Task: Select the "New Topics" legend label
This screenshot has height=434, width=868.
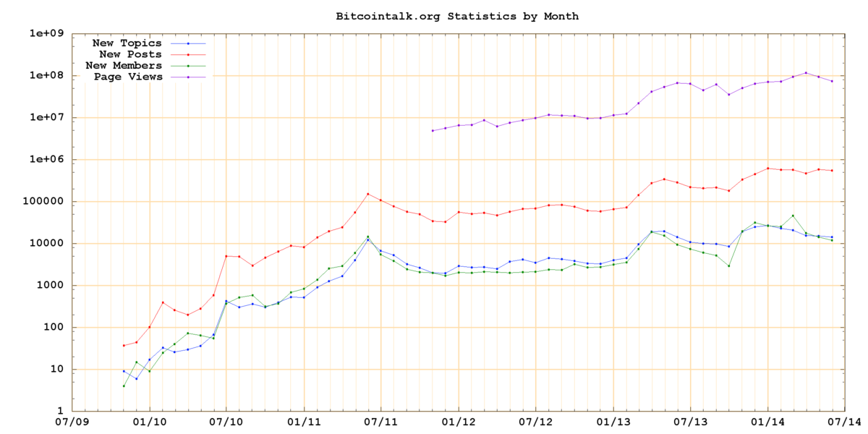Action: (x=127, y=43)
